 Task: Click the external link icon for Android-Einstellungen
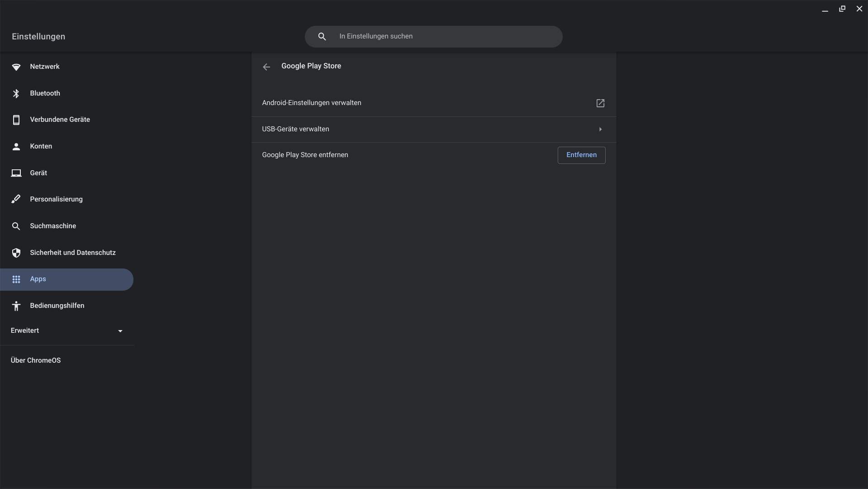click(600, 103)
